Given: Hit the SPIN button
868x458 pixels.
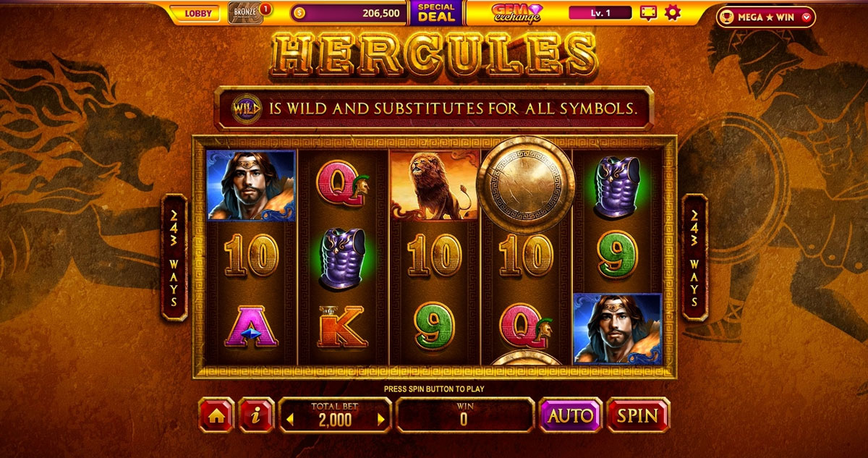Looking at the screenshot, I should coord(638,415).
